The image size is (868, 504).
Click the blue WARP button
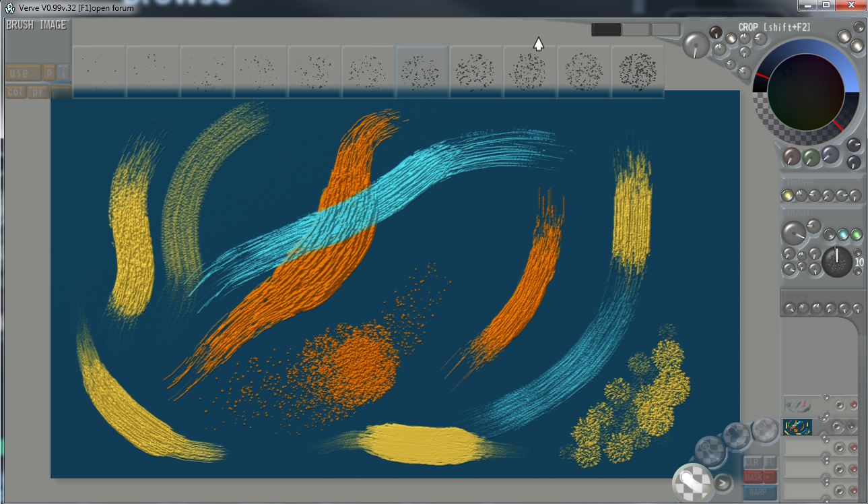(760, 493)
